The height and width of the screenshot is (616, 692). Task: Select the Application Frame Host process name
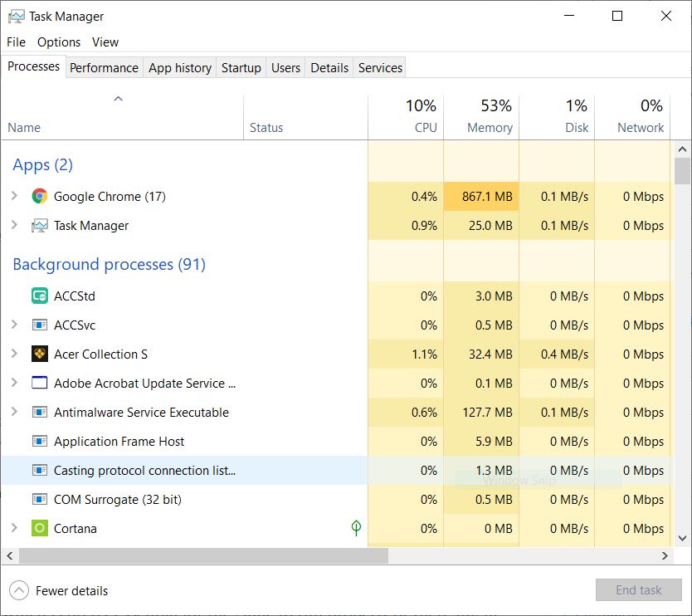click(119, 442)
